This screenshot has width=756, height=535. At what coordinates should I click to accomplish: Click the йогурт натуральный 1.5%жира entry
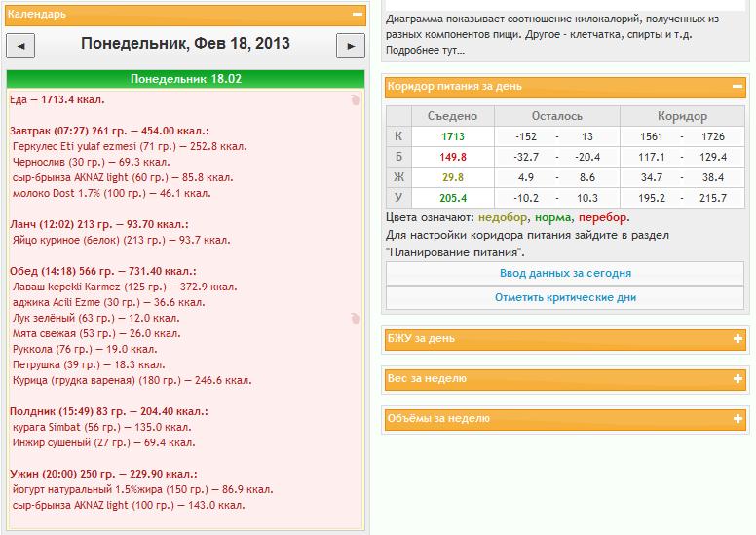click(142, 489)
